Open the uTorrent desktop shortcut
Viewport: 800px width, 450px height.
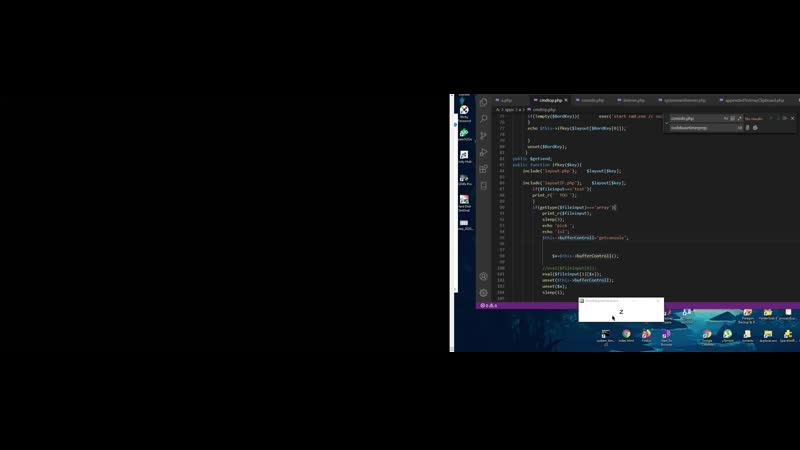(x=728, y=336)
